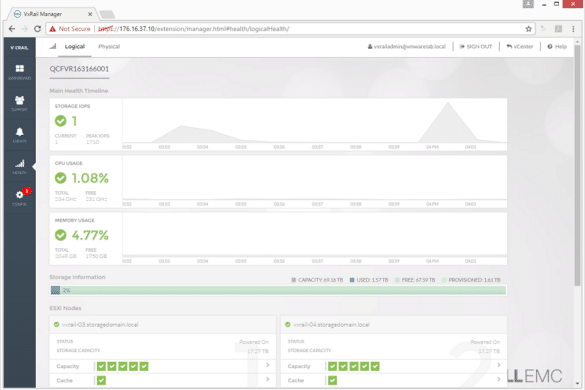Open vxrail-04.storagedomain.local node
The width and height of the screenshot is (585, 390).
[x=331, y=325]
